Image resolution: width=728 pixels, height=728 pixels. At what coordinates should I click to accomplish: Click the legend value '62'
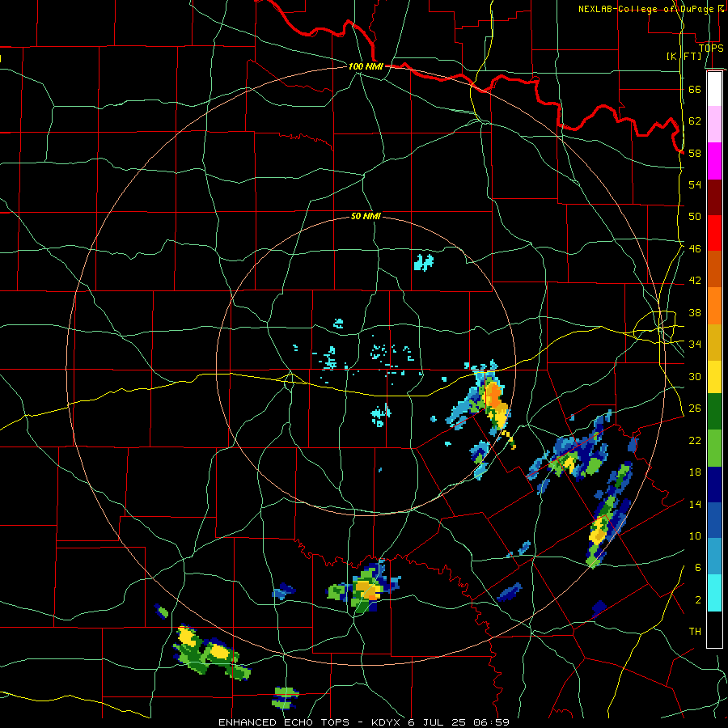point(695,121)
